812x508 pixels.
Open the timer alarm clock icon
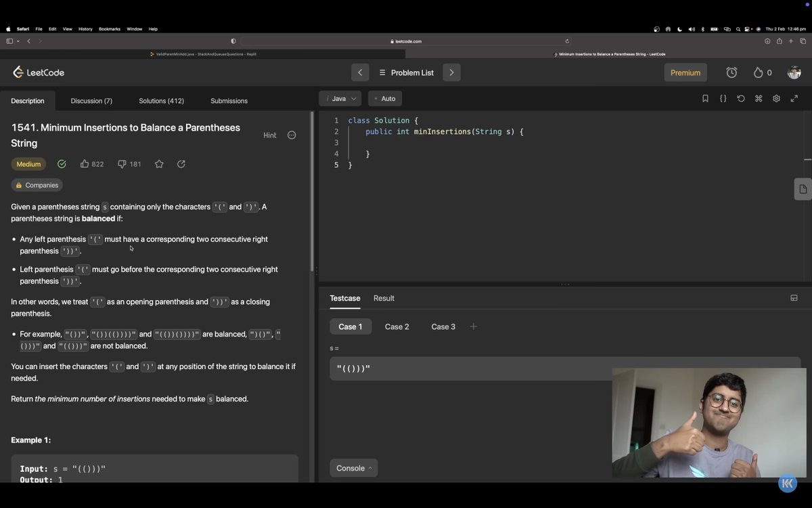tap(731, 72)
